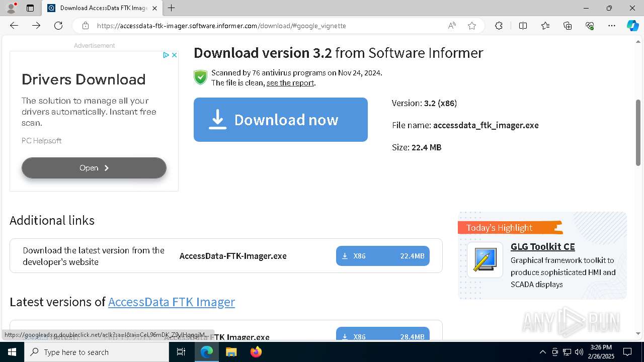Click the Microsoft Edge taskbar icon
The width and height of the screenshot is (644, 362).
[x=207, y=352]
